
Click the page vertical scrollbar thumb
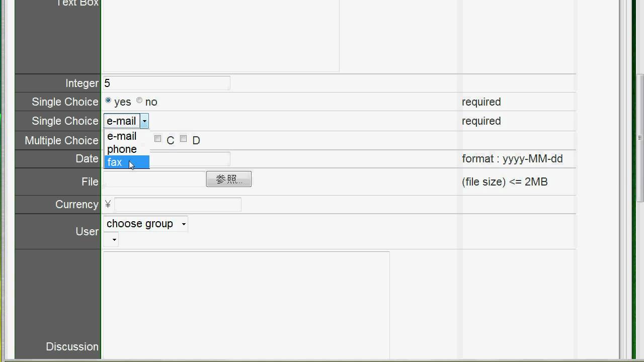[x=640, y=138]
